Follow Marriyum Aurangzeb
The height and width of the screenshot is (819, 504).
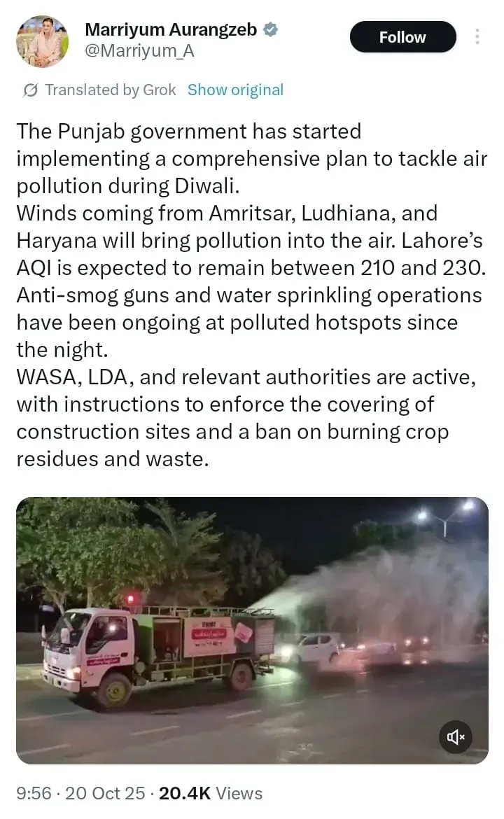402,37
